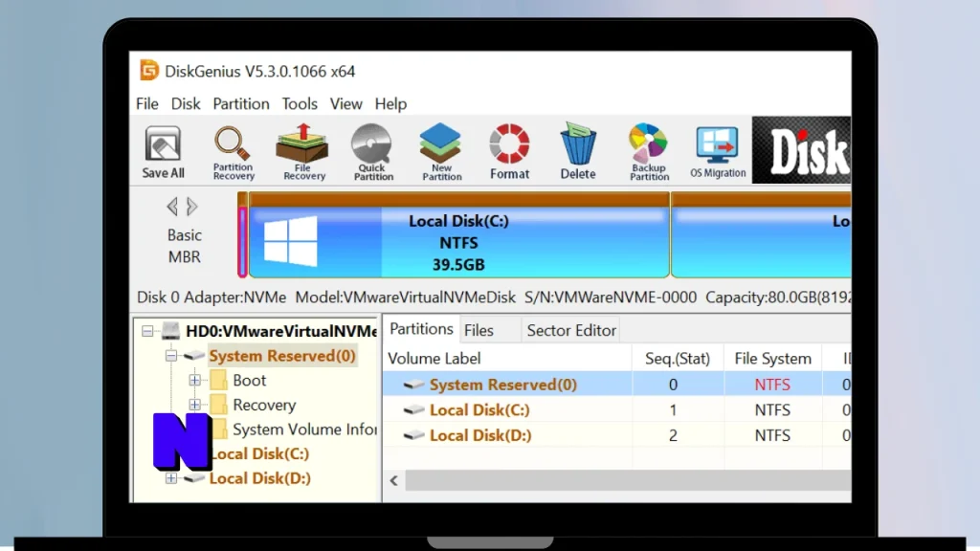This screenshot has width=980, height=551.
Task: Go to the next disk arrow
Action: coord(191,207)
